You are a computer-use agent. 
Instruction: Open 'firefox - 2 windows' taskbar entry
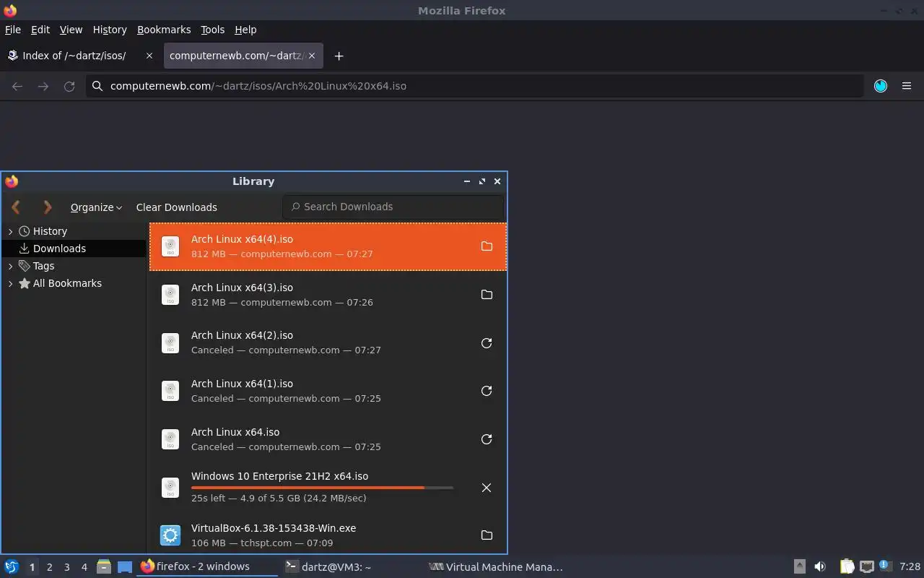point(207,566)
